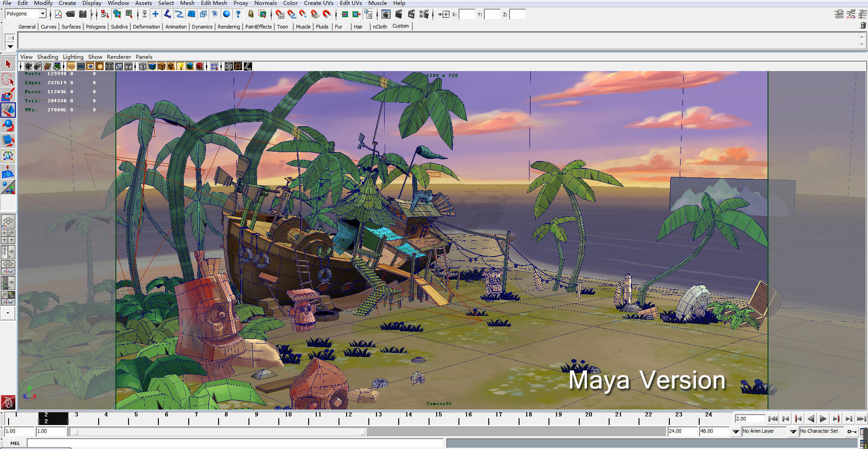
Task: Select the Universal Manipulator tool
Action: (x=8, y=156)
